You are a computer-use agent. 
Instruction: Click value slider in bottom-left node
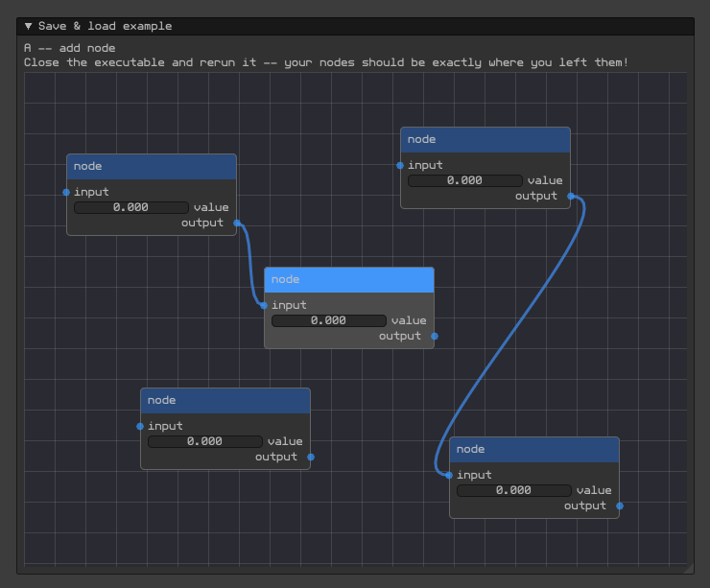205,441
